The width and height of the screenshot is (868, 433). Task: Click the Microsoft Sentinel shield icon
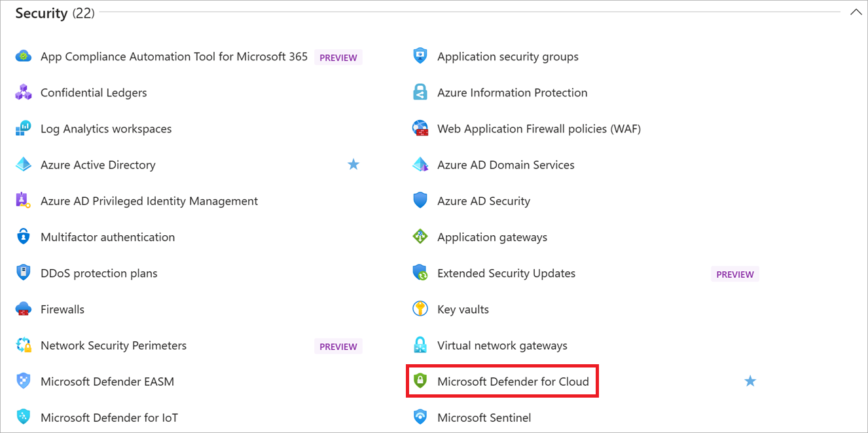[x=420, y=417]
